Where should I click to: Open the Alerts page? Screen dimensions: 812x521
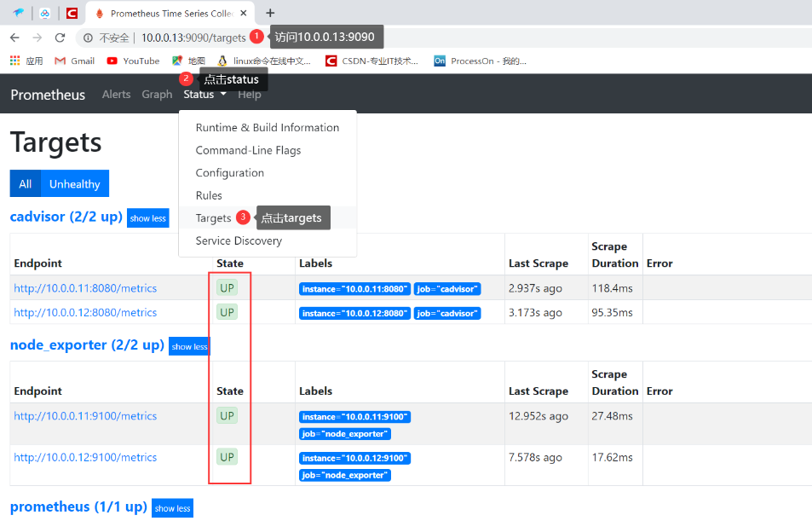click(x=116, y=95)
